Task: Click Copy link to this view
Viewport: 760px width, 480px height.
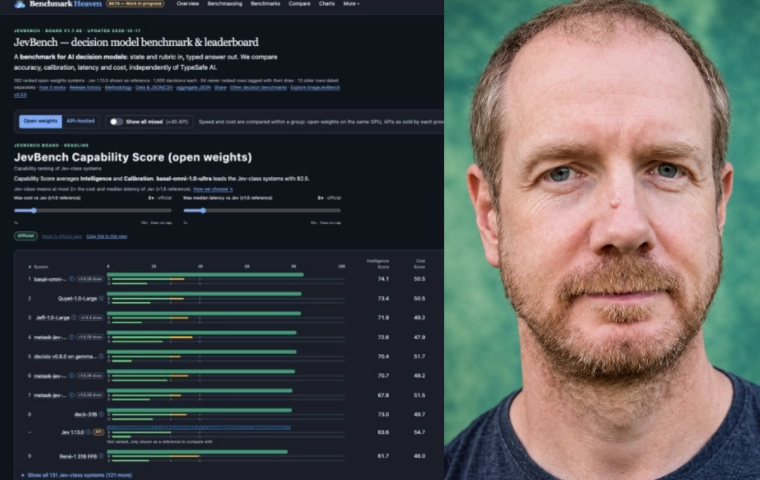Action: 107,237
